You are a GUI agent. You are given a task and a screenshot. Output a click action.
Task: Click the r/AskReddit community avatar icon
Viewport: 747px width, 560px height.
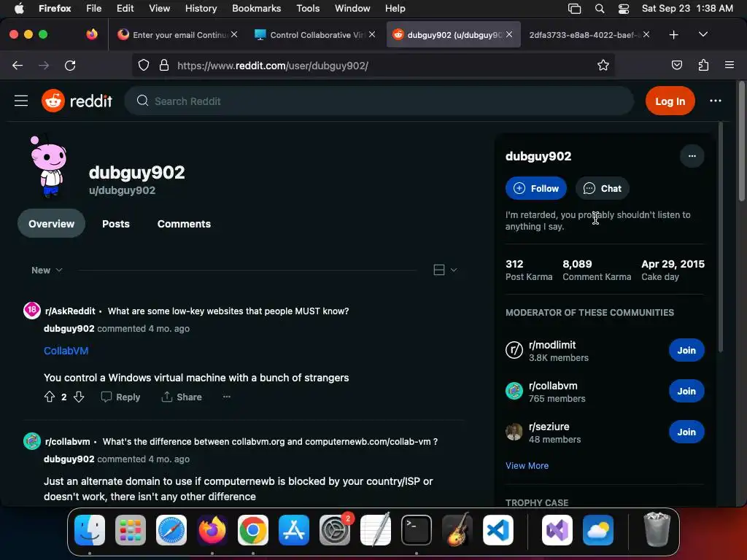coord(32,311)
